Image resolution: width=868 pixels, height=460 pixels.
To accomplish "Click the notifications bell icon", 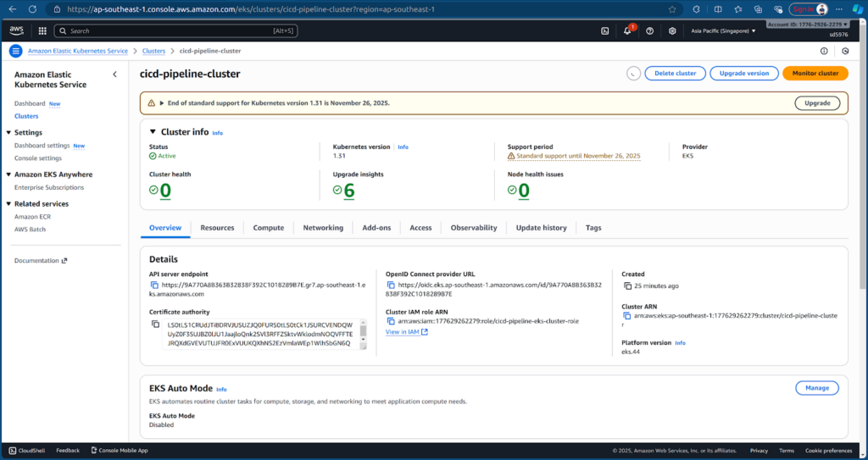I will pos(627,30).
